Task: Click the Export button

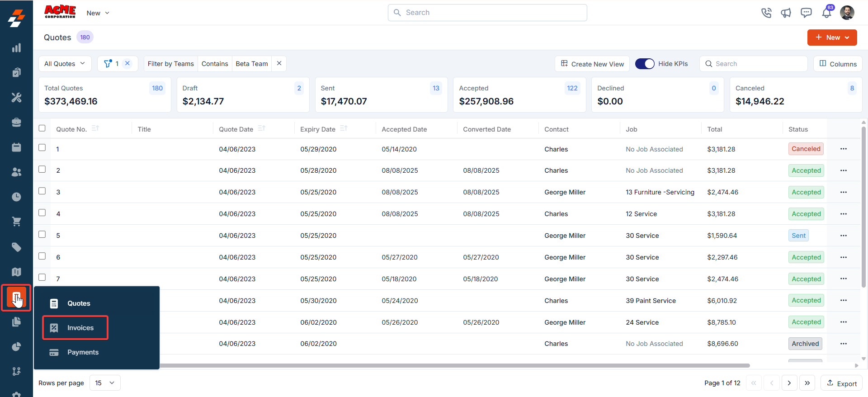Action: tap(842, 383)
